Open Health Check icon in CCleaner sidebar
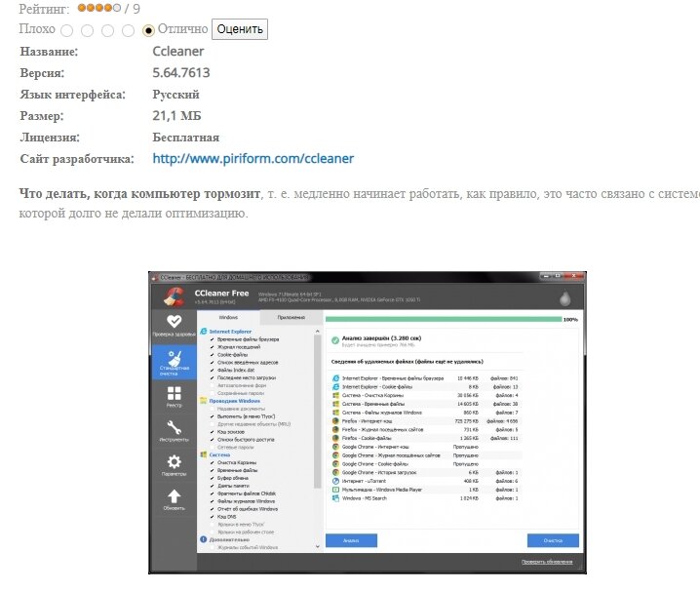 (x=174, y=321)
